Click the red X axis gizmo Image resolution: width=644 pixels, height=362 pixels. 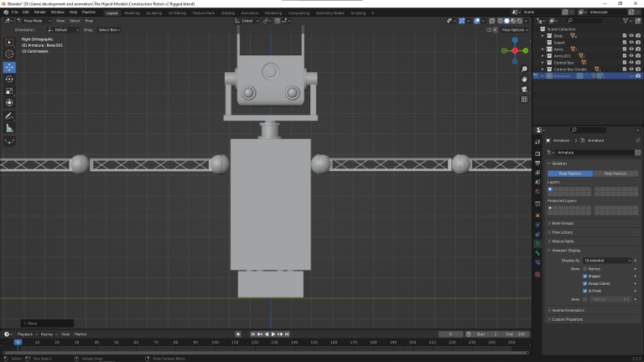(514, 50)
